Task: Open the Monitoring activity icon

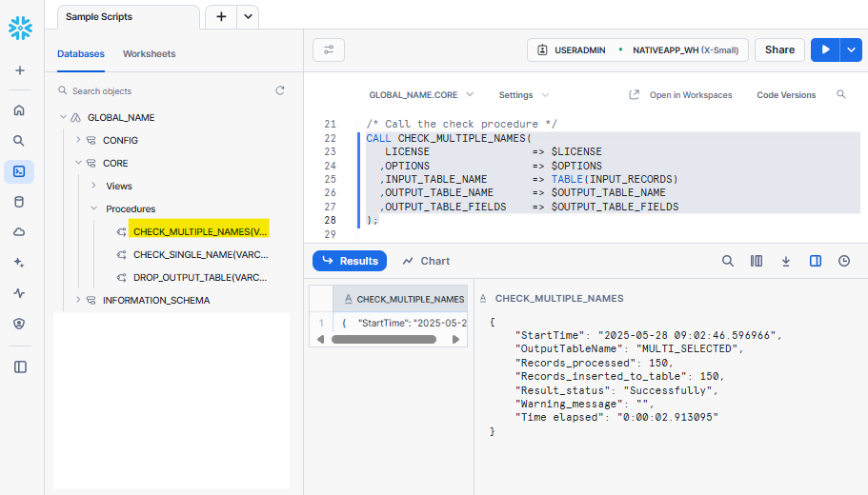Action: pyautogui.click(x=19, y=293)
